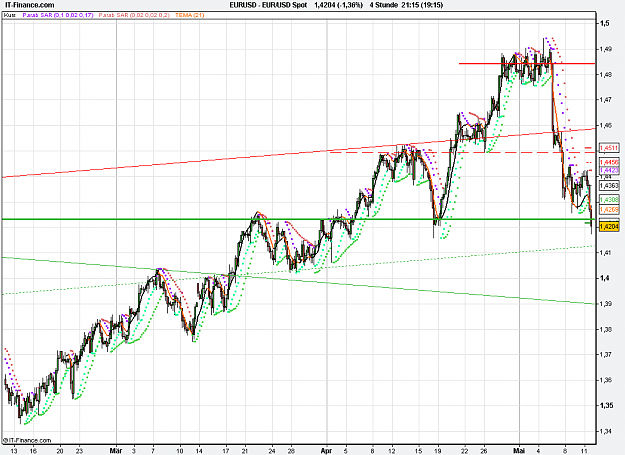Click the date label 11 on time axis
Screen dimensions: 625x455
coord(584,451)
